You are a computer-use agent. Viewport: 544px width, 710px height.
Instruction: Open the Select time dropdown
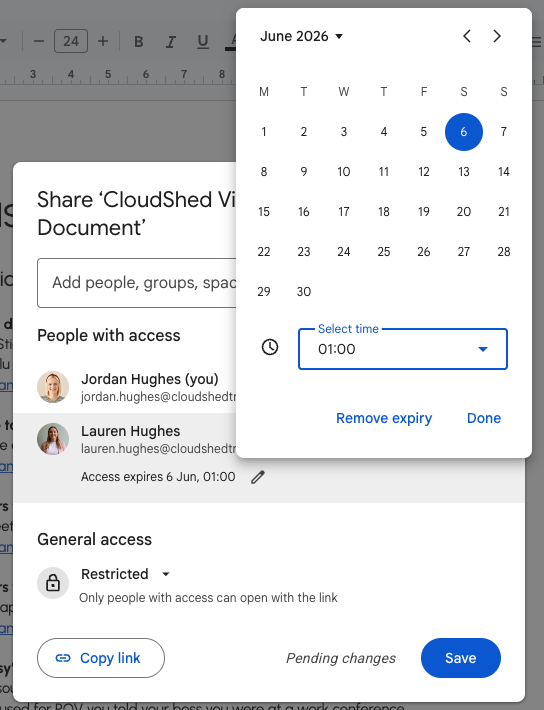coord(403,349)
